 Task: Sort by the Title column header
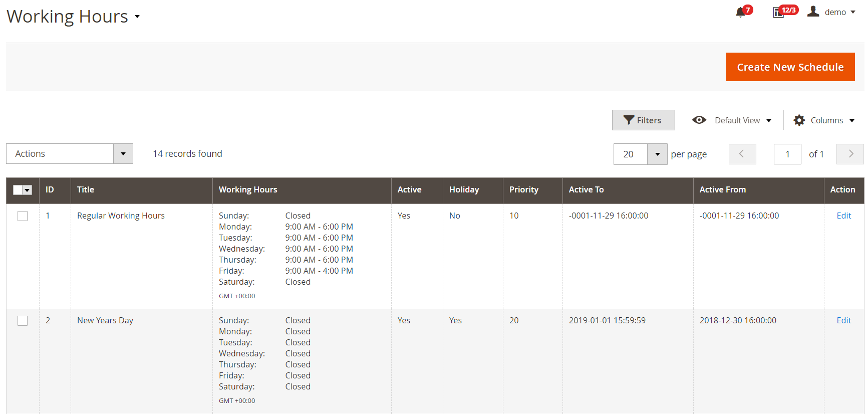(86, 189)
